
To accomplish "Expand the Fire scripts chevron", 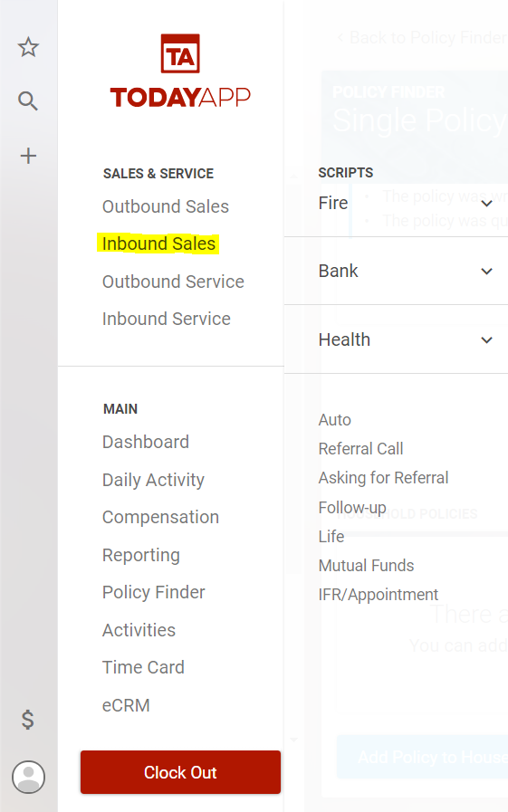I will [487, 204].
